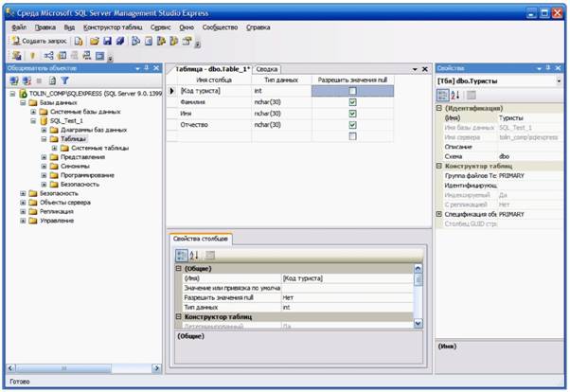The height and width of the screenshot is (392, 570).
Task: Collapse the SQL_Test_1 database node
Action: [x=33, y=121]
